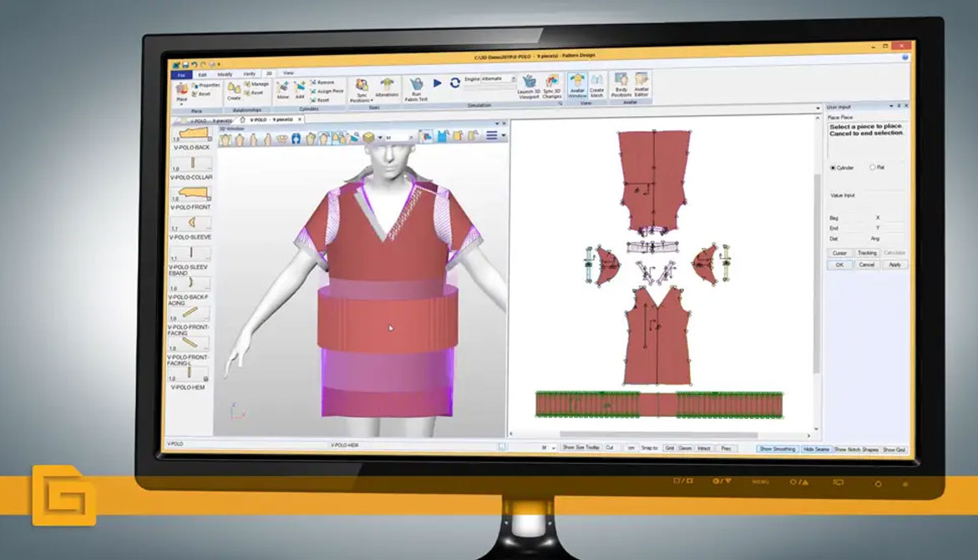Toggle the Avatar Window view
The image size is (978, 560).
[577, 87]
